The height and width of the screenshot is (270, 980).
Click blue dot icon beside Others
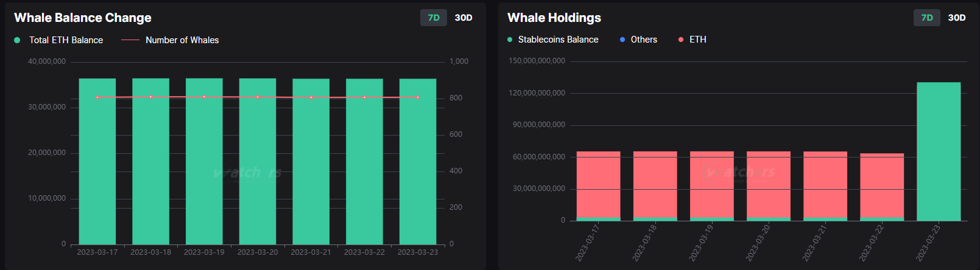click(622, 40)
